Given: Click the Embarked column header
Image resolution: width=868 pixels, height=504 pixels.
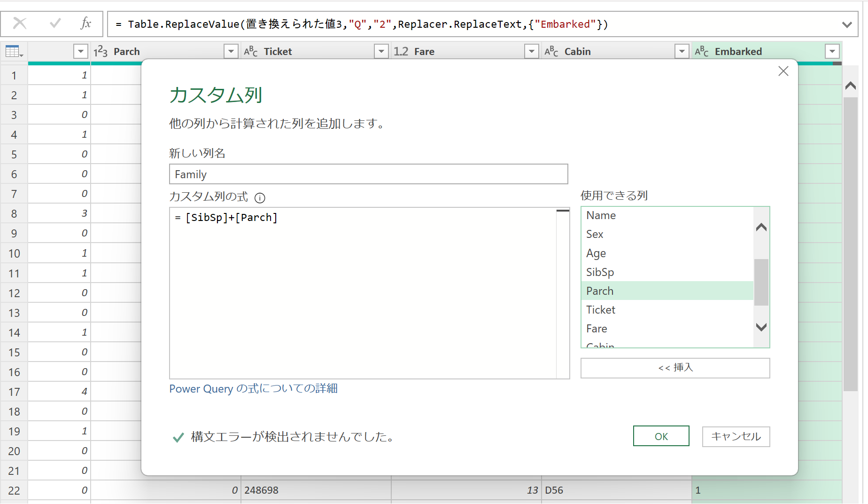Looking at the screenshot, I should pos(767,51).
